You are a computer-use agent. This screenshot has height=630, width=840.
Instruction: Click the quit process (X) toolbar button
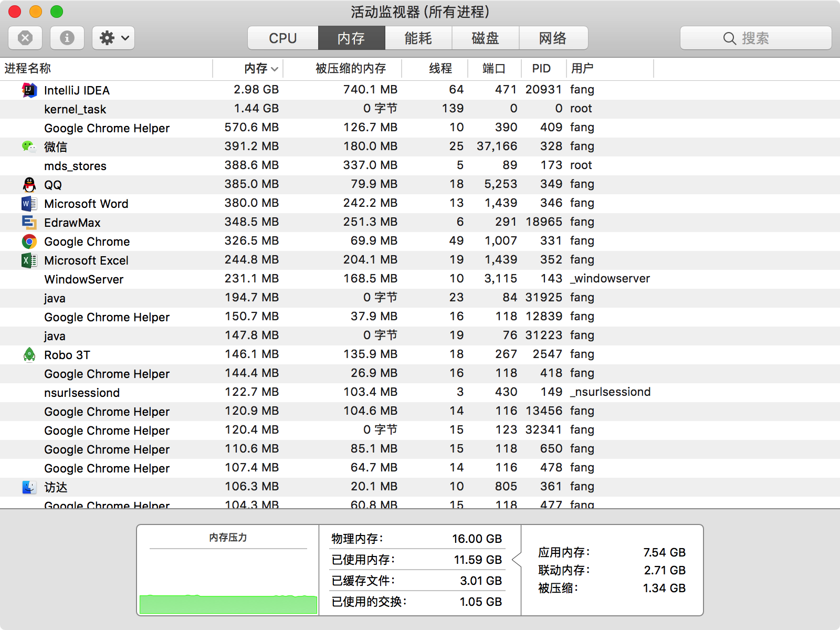point(25,38)
